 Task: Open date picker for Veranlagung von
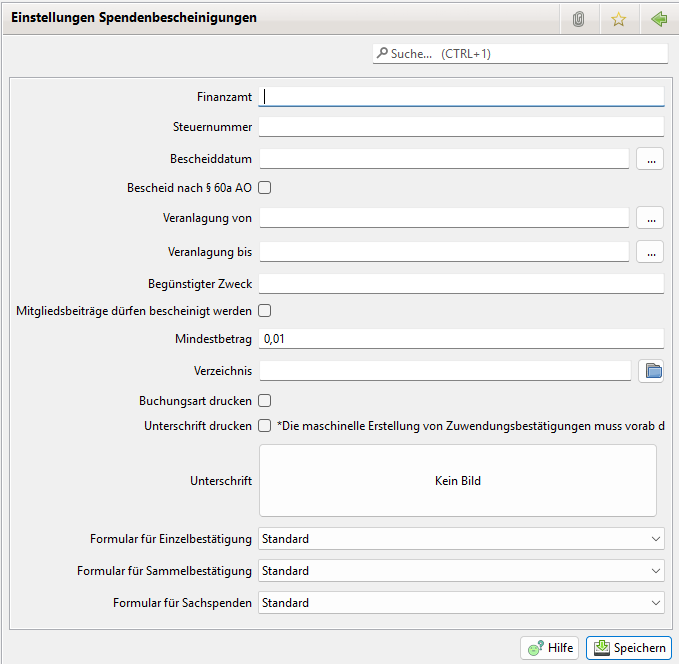tap(650, 218)
